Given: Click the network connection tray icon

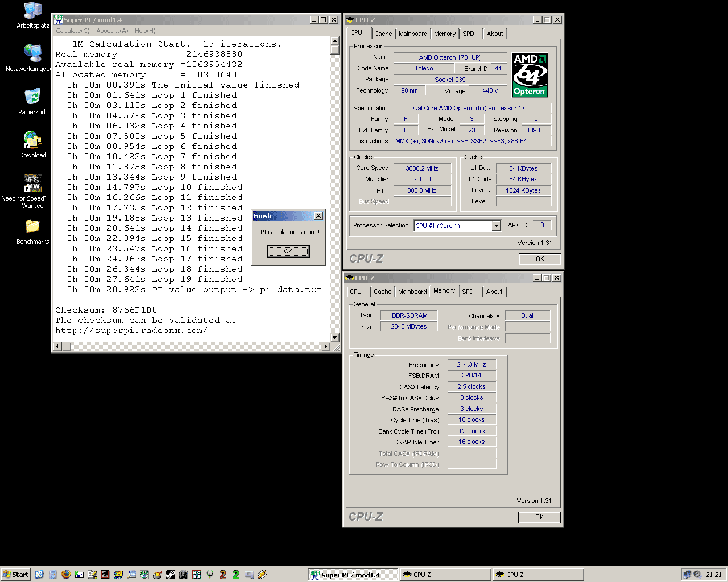Looking at the screenshot, I should point(687,575).
